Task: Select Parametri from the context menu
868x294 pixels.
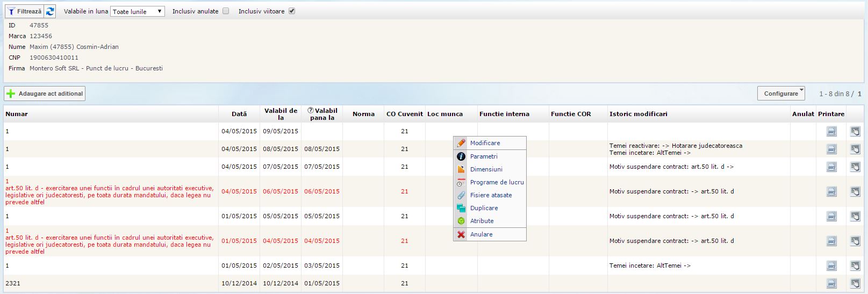Action: (484, 156)
